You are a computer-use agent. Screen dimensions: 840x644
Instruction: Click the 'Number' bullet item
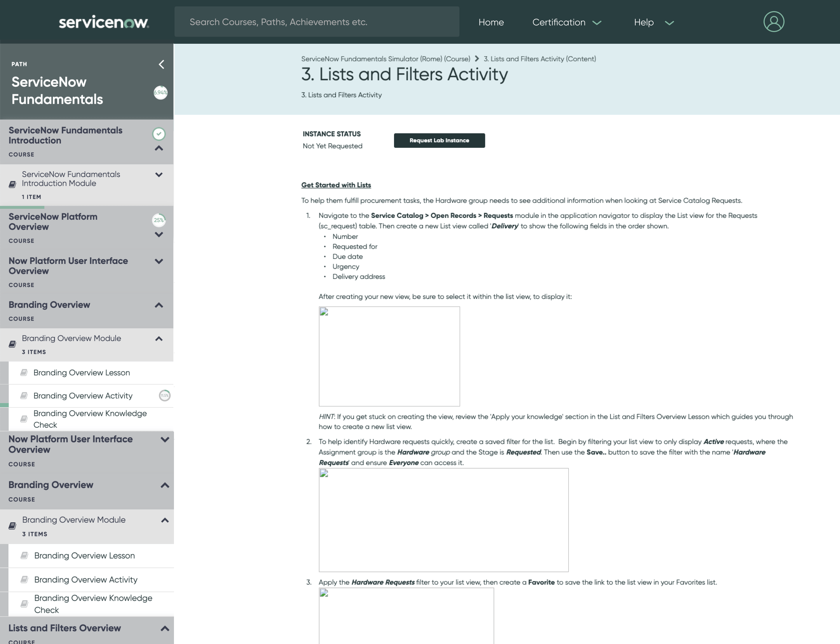click(345, 237)
